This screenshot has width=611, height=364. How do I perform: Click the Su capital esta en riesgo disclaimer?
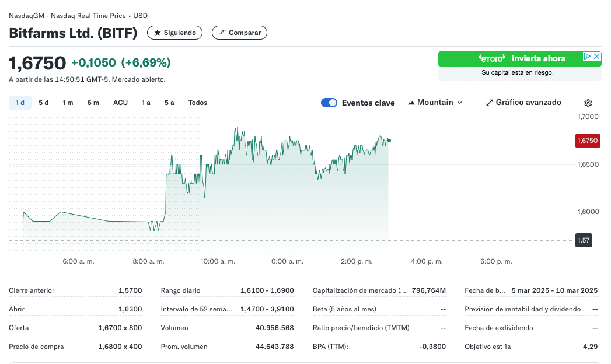[517, 72]
